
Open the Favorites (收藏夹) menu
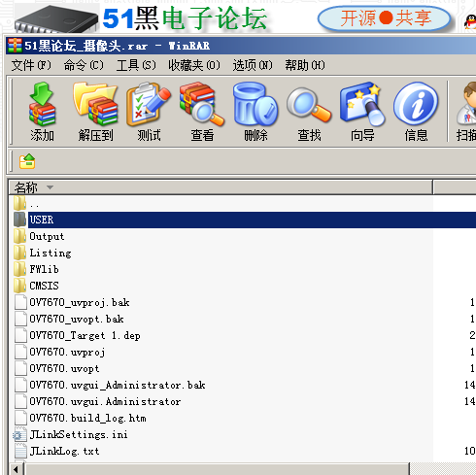point(194,65)
